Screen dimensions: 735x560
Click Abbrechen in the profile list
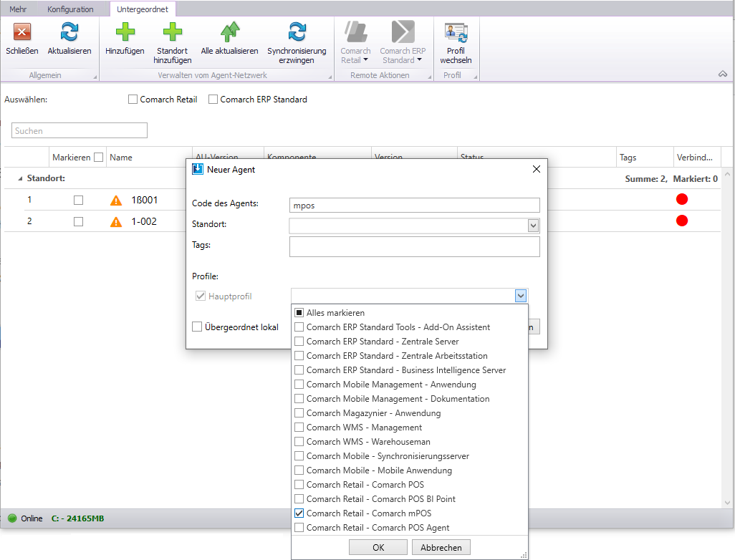pos(441,547)
